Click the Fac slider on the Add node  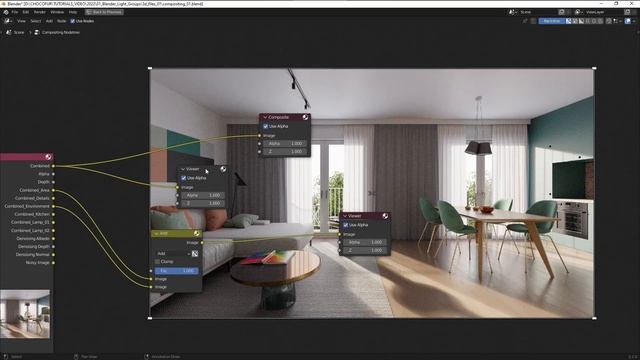click(x=177, y=271)
